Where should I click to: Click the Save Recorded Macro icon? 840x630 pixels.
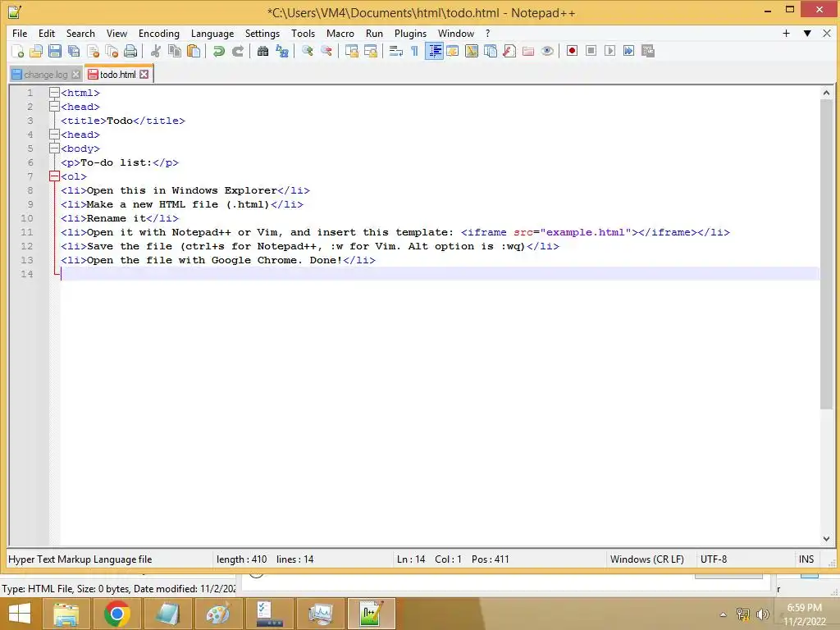click(x=648, y=51)
